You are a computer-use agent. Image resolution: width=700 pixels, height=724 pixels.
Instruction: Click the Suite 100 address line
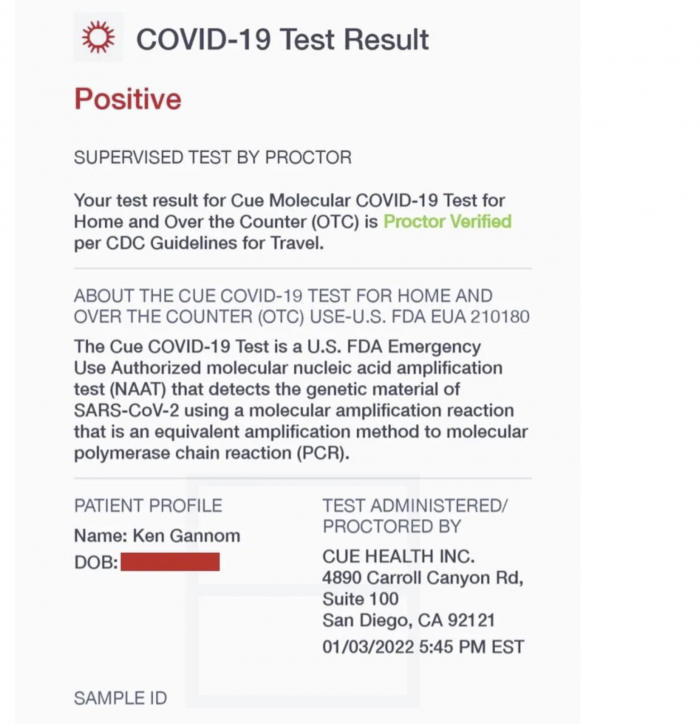[360, 599]
